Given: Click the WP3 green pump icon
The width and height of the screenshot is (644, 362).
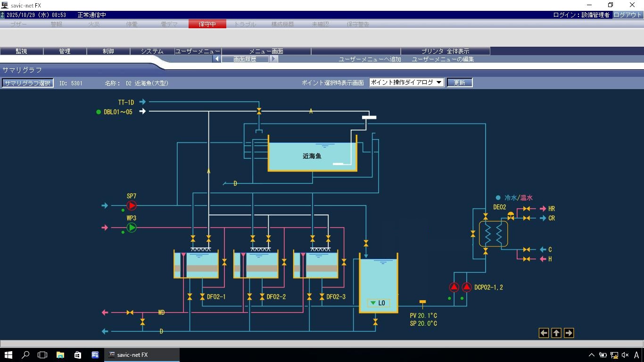Looking at the screenshot, I should click(132, 228).
